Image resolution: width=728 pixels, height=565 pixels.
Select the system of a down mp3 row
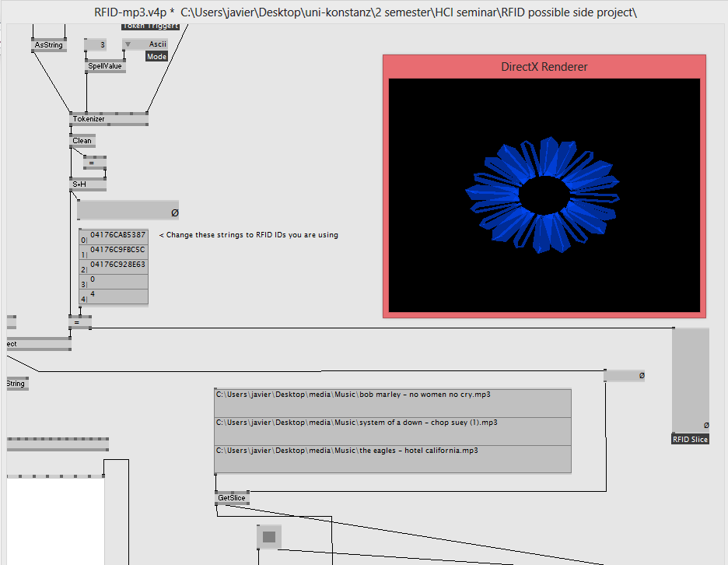click(x=393, y=431)
